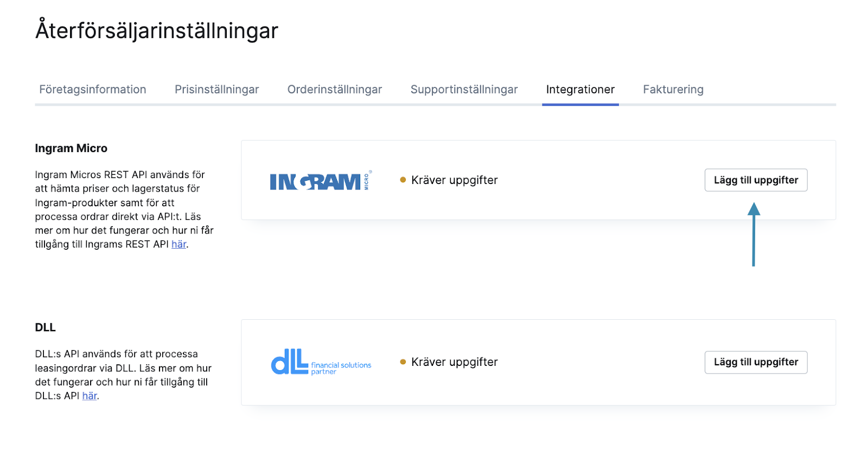Click the DLL section heading

[46, 327]
